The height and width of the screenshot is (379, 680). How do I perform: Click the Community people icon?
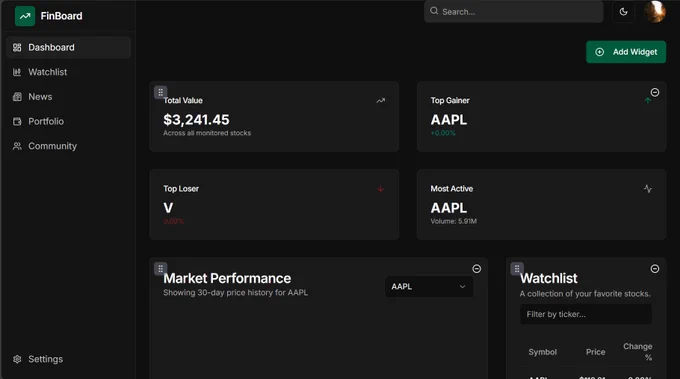coord(17,146)
